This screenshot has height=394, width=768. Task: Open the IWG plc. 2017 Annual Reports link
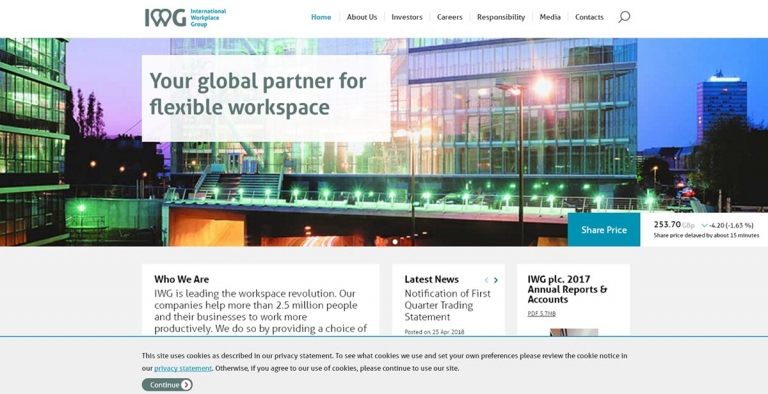(x=567, y=289)
